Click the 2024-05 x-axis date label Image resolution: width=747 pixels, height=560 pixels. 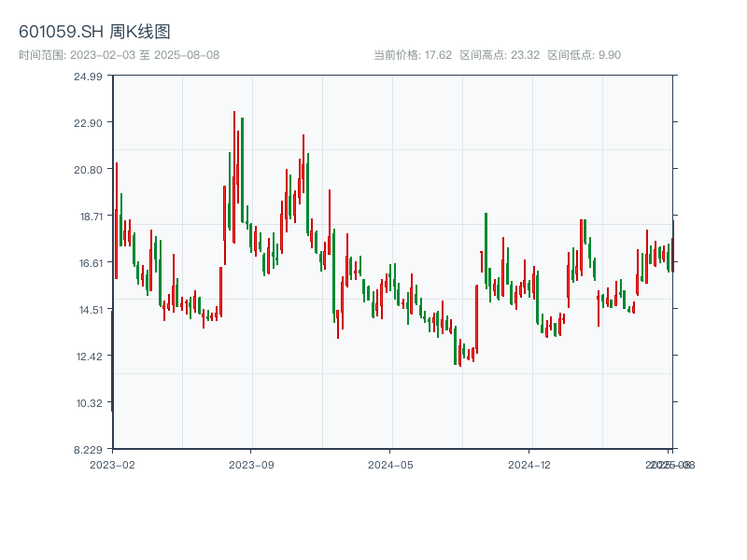pyautogui.click(x=390, y=464)
